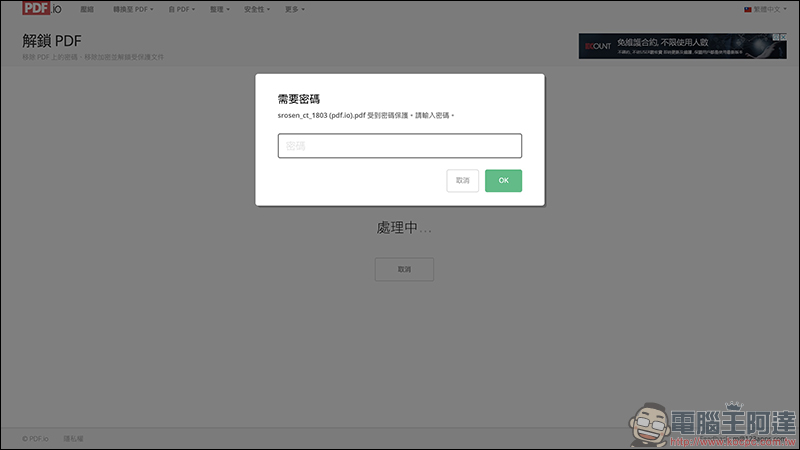Open the 隱私權 privacy link in footer

click(74, 438)
